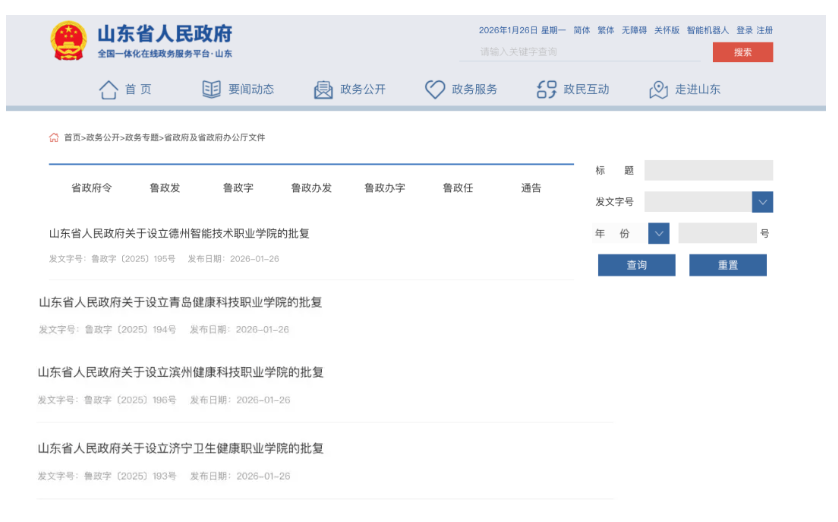Reset the form with 重置 button
This screenshot has width=838, height=522.
click(x=727, y=265)
